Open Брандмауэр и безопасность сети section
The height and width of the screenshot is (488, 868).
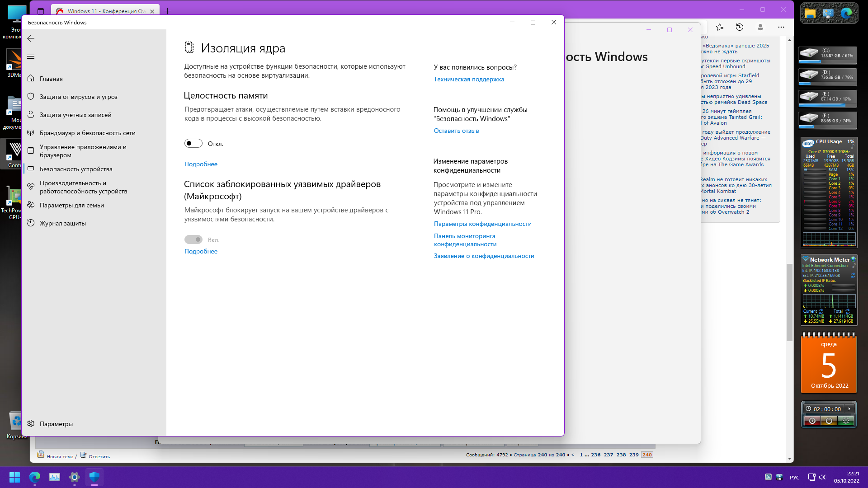pos(87,133)
